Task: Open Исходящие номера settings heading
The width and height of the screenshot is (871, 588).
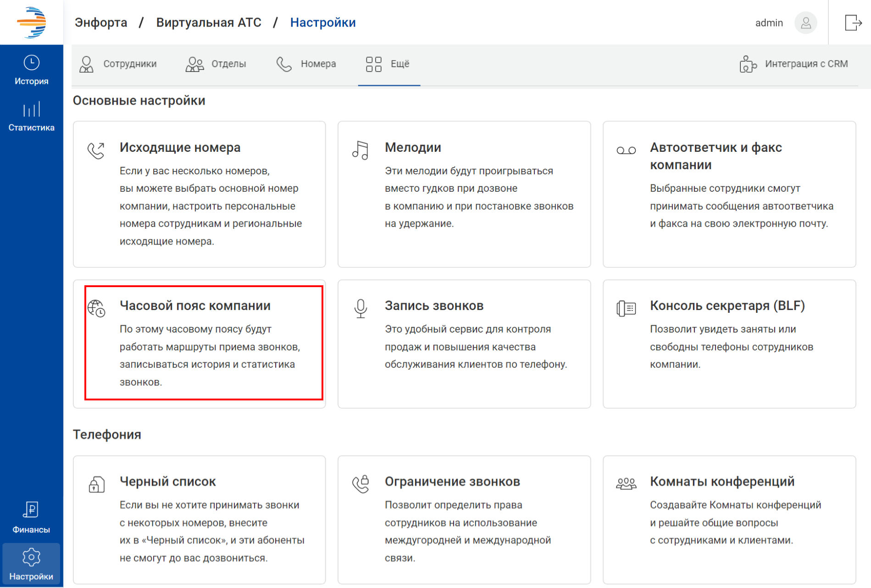Action: click(180, 148)
